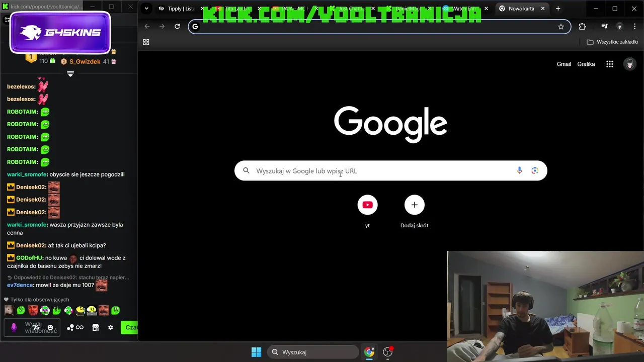This screenshot has width=644, height=362.
Task: Open the Chrome three-dot menu
Action: click(x=634, y=27)
